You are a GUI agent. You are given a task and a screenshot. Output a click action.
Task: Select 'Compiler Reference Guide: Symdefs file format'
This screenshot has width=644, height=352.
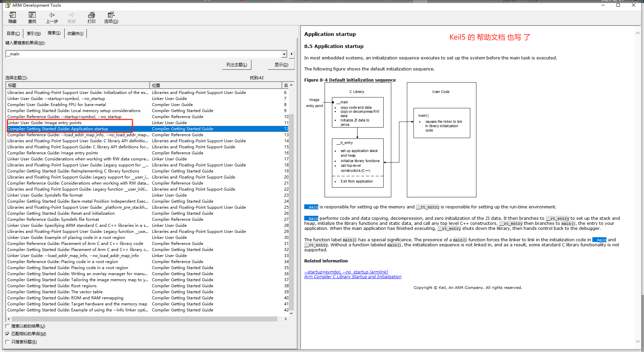[53, 219]
